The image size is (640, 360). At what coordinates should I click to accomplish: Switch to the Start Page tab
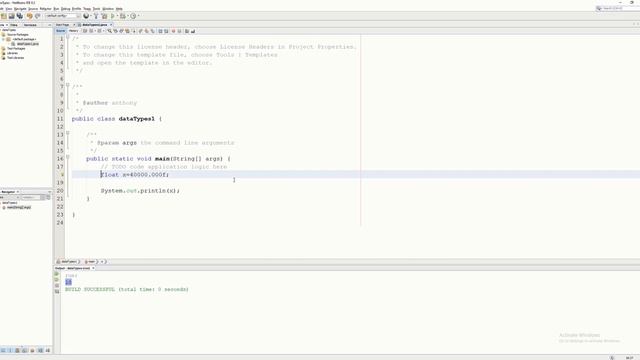[x=62, y=25]
